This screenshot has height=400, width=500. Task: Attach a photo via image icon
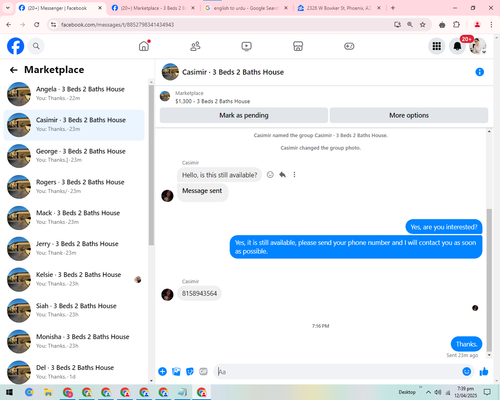pyautogui.click(x=176, y=371)
